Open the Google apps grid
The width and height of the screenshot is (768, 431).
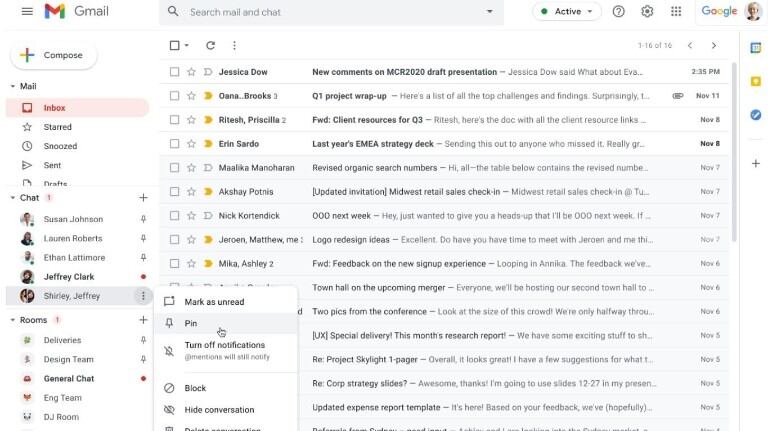click(x=676, y=11)
